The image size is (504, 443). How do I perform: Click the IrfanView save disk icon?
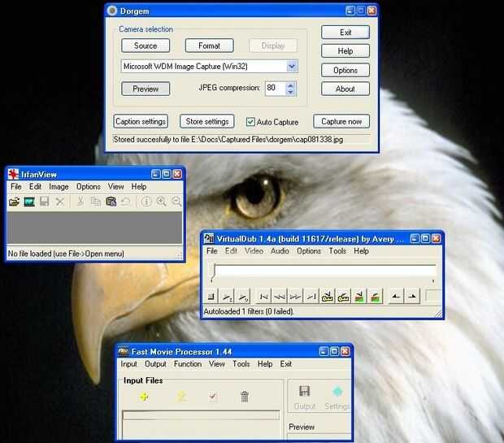click(45, 202)
